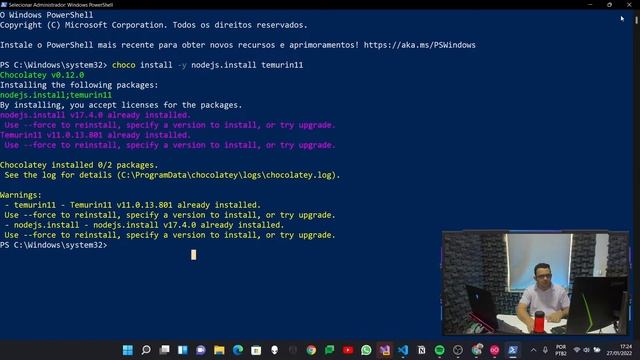Viewport: 640px width, 360px height.
Task: Open the green chat app icon
Action: [329, 350]
